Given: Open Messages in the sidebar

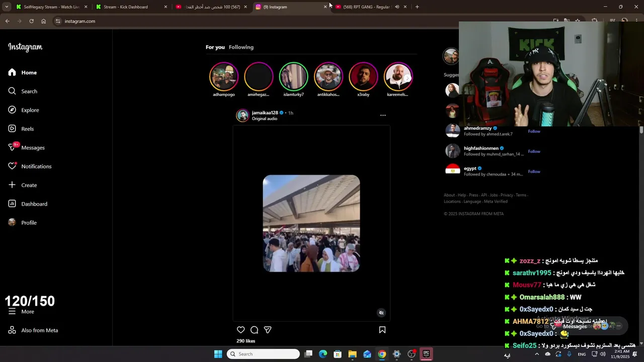Looking at the screenshot, I should [27, 147].
